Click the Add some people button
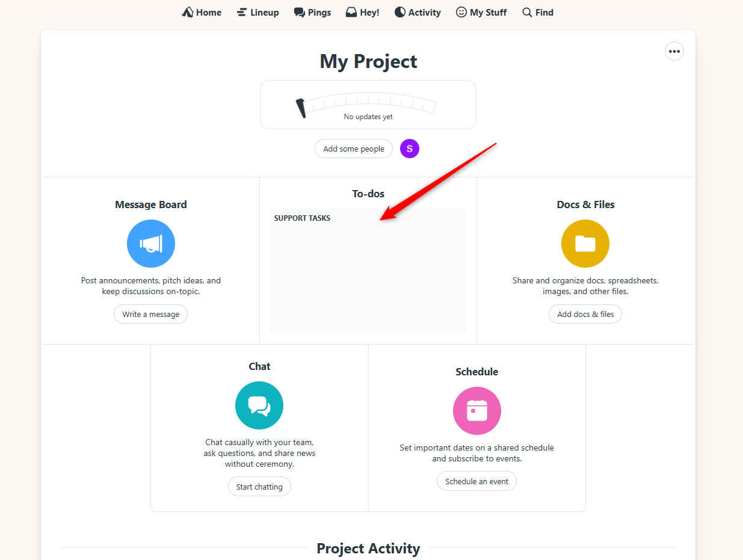This screenshot has width=743, height=560. (354, 149)
